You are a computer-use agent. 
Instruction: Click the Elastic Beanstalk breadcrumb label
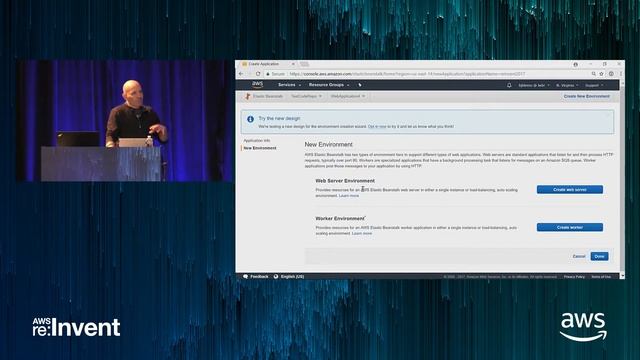[x=267, y=96]
